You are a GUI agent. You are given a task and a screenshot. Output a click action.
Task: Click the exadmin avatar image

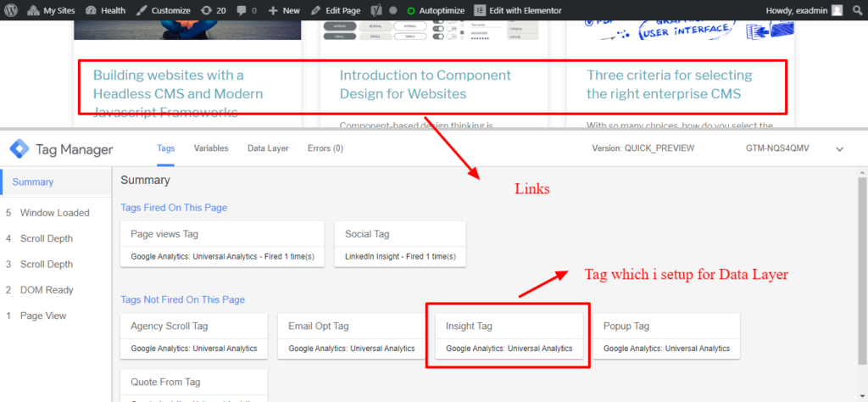[x=837, y=10]
